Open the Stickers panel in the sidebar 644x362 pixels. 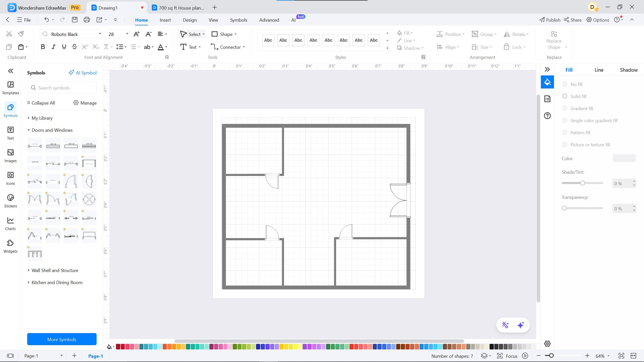click(10, 200)
